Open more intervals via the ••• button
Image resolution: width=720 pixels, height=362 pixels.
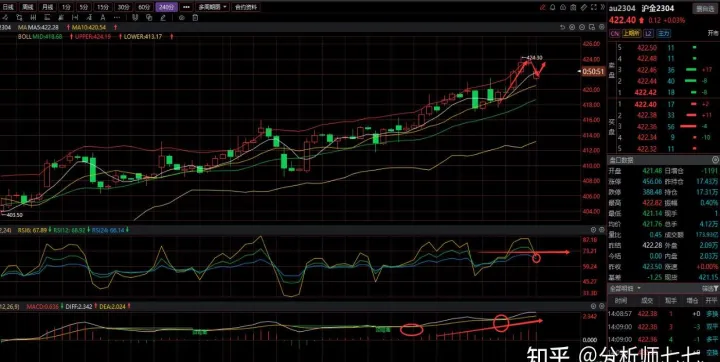tap(186, 7)
